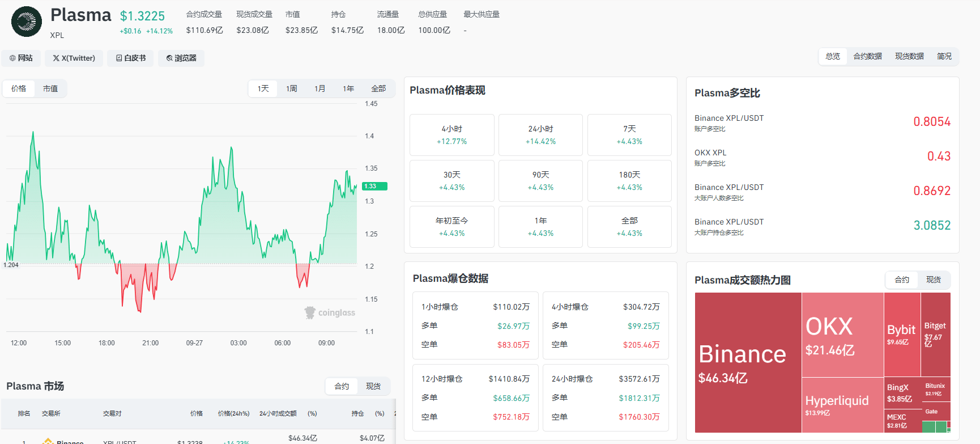980x444 pixels.
Task: Click the OKX XPL ratio 0.43
Action: coord(939,156)
